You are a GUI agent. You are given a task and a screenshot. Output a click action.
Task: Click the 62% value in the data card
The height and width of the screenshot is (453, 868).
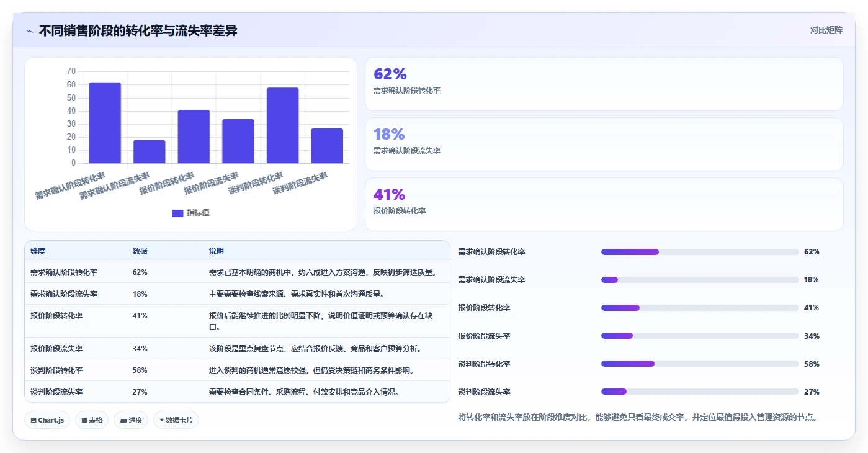[x=390, y=74]
